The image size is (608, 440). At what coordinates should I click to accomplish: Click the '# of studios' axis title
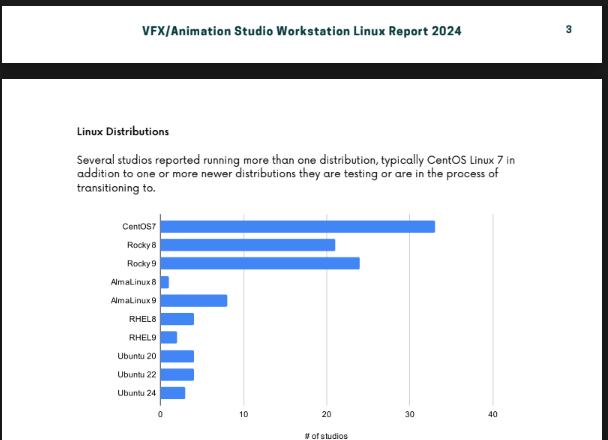coord(326,436)
